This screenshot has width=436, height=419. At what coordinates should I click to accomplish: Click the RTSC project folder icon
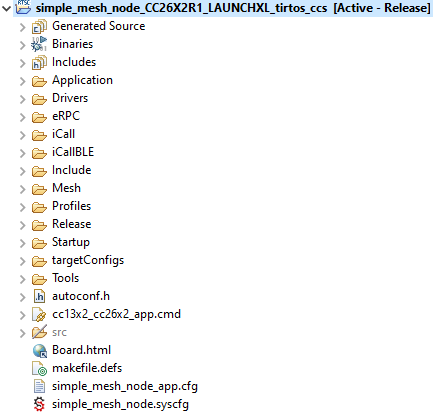point(24,7)
